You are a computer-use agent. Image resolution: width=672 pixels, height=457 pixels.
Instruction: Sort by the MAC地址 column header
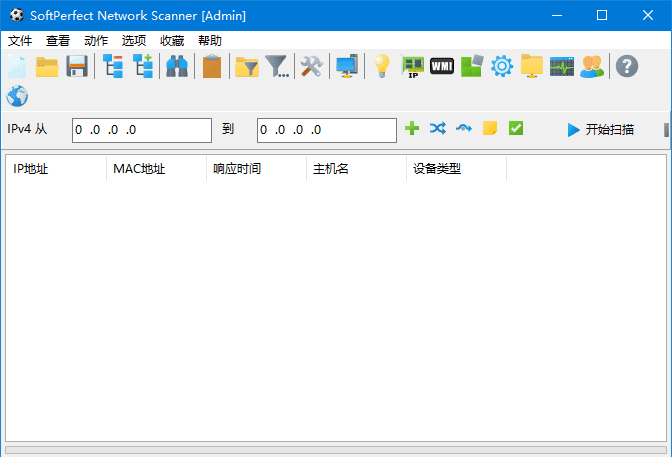coord(156,168)
